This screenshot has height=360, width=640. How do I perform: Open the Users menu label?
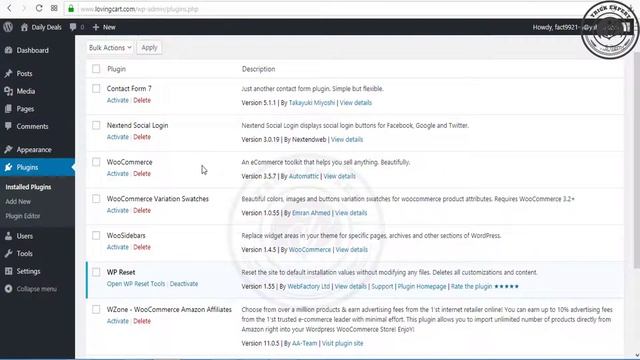[x=24, y=236]
